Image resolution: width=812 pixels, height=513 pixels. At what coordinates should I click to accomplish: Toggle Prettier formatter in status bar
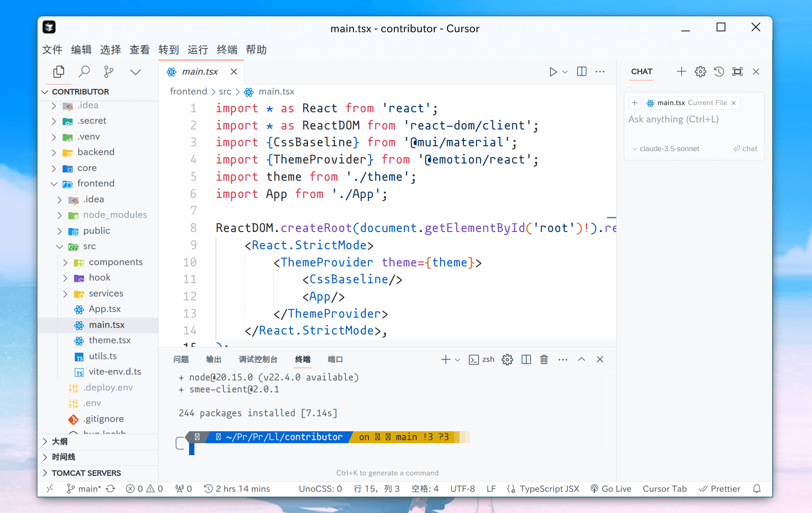[x=720, y=489]
